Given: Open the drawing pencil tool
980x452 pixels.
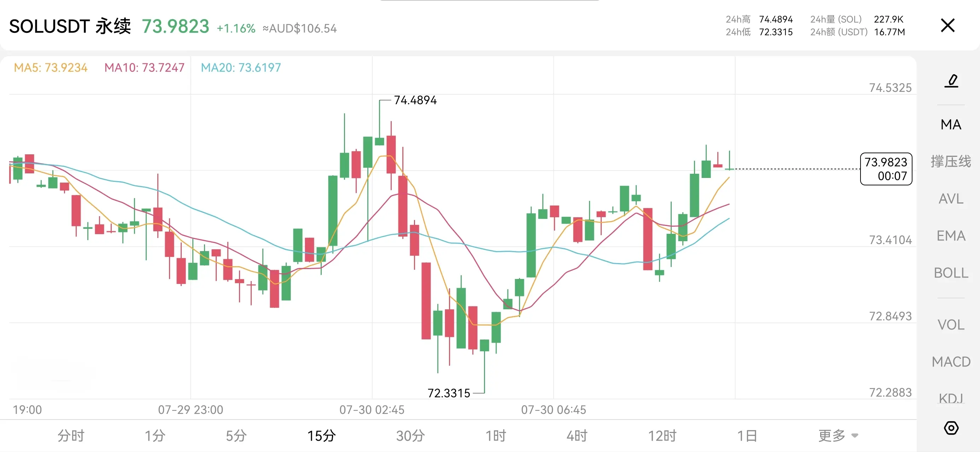Looking at the screenshot, I should pos(951,81).
